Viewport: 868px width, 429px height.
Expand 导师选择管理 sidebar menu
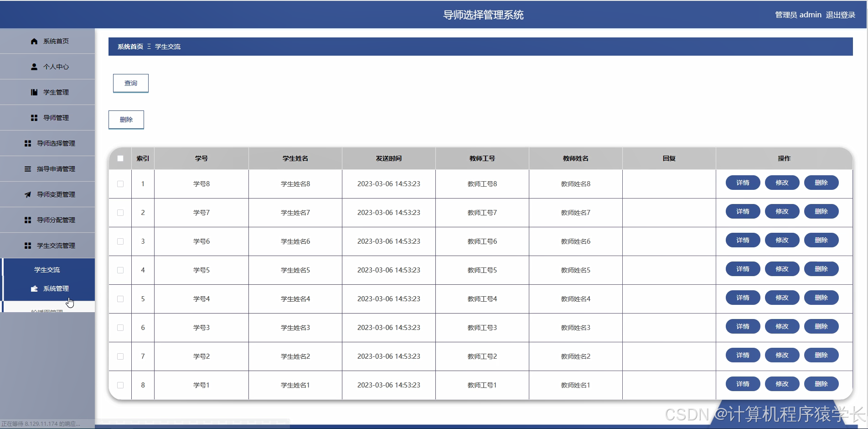[47, 143]
